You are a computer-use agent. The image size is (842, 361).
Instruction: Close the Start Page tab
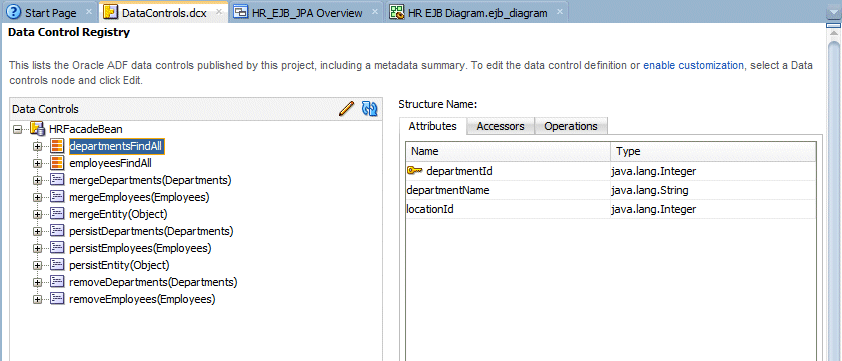89,12
